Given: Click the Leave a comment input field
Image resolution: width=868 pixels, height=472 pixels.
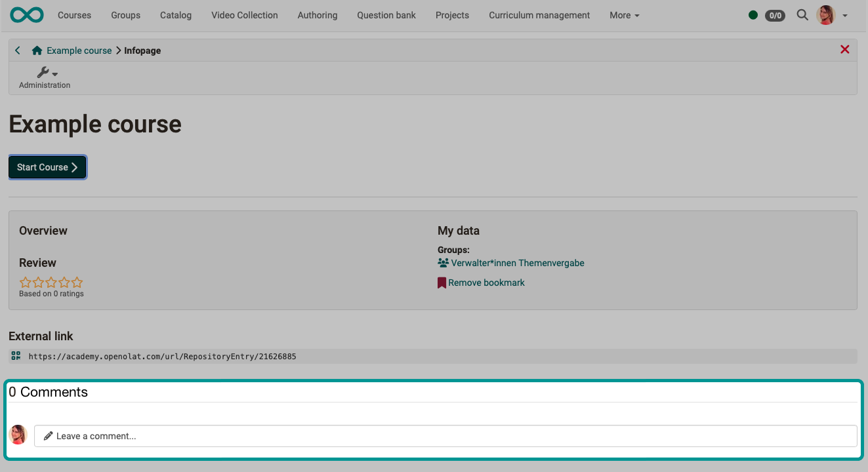Looking at the screenshot, I should (x=262, y=435).
